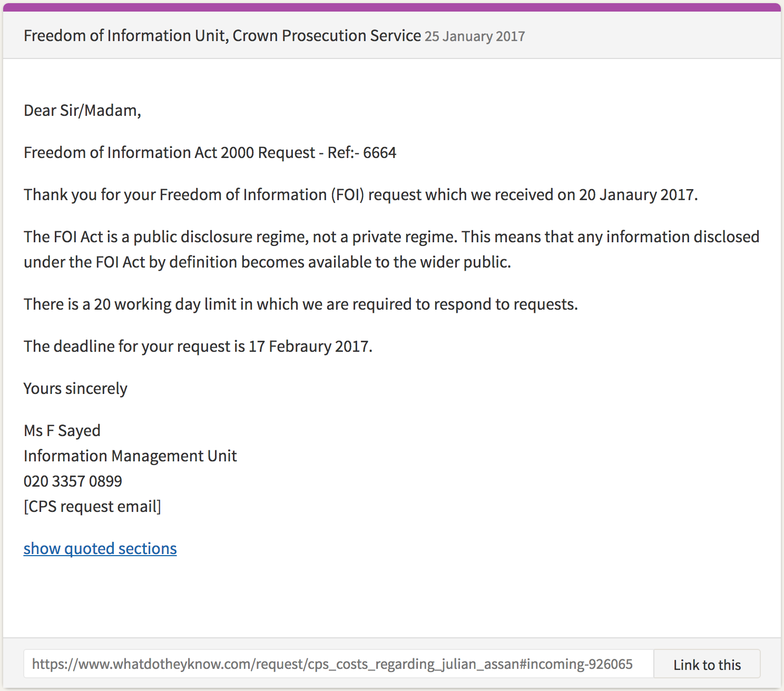The image size is (784, 691).
Task: Click the "[CPS request email]" placeholder text
Action: (92, 507)
